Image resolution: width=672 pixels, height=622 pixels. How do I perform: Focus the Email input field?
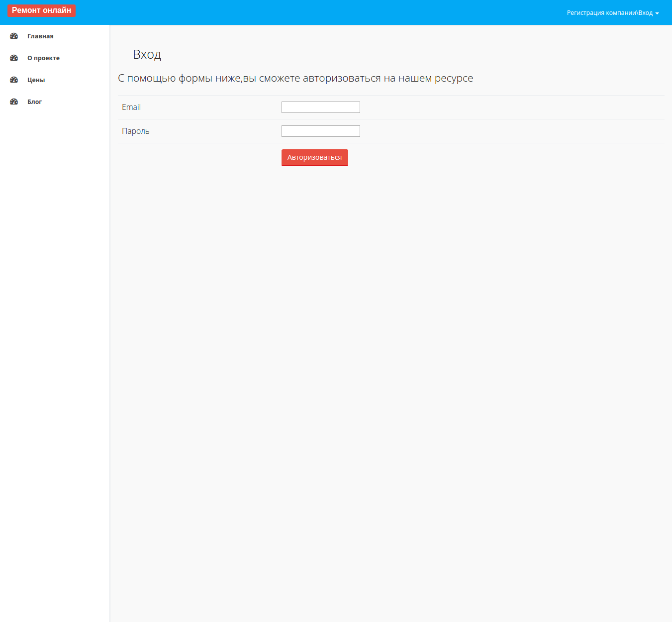coord(321,107)
